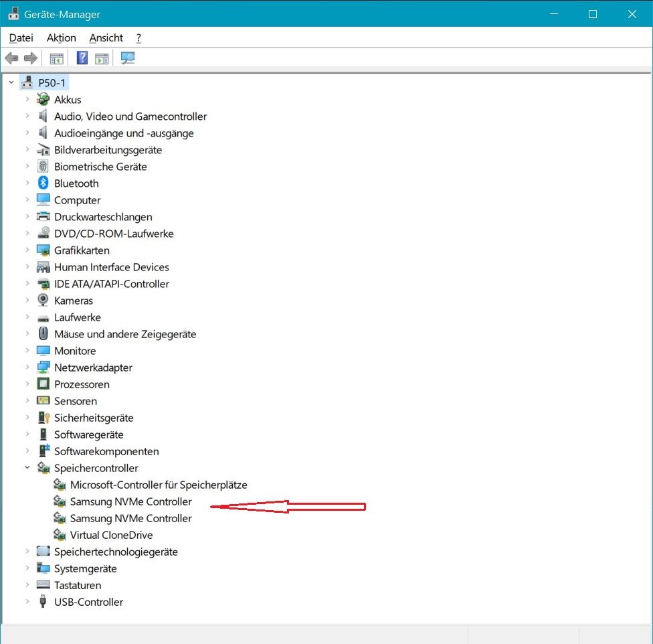Click the Grafikkarten display adapter icon
The height and width of the screenshot is (644, 653).
coord(43,250)
